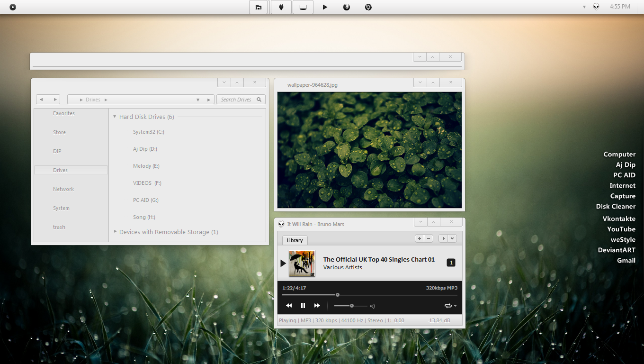Open the repeat options dropdown arrow
The image size is (644, 364).
click(456, 306)
